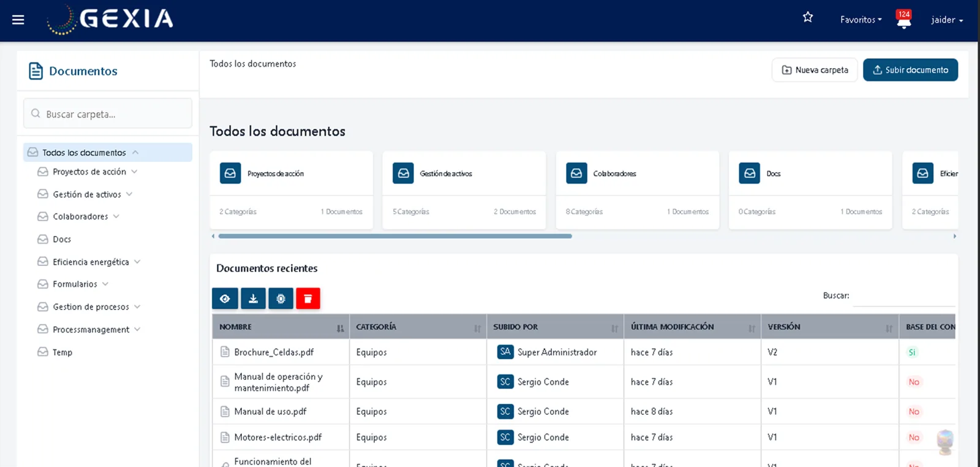This screenshot has width=980, height=467.
Task: Click the gear settings button in toolbar
Action: click(x=281, y=298)
